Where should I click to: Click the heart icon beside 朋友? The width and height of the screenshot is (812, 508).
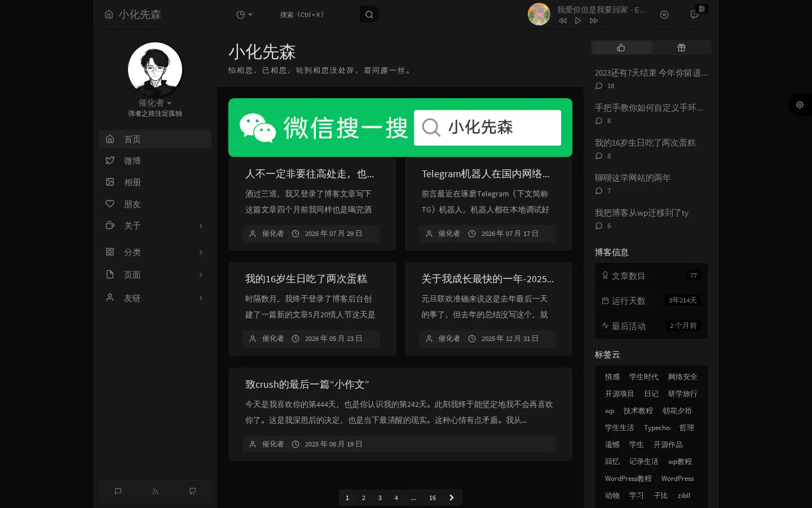pyautogui.click(x=110, y=204)
